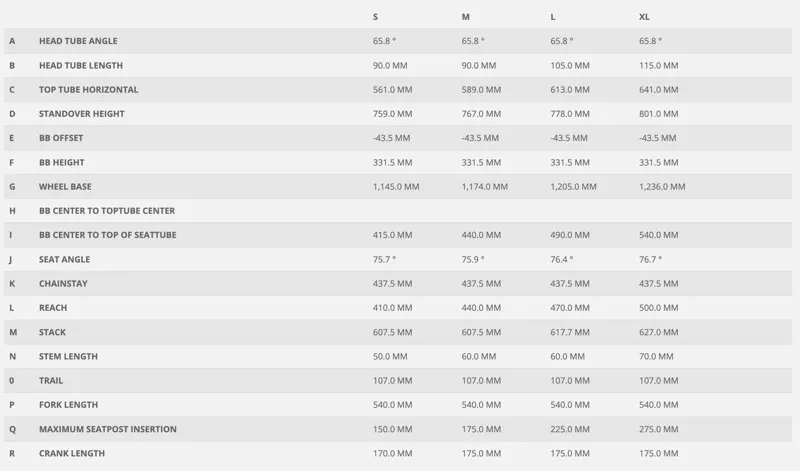
Task: Click the TOP TUBE HORIZONTAL row label
Action: [x=89, y=89]
